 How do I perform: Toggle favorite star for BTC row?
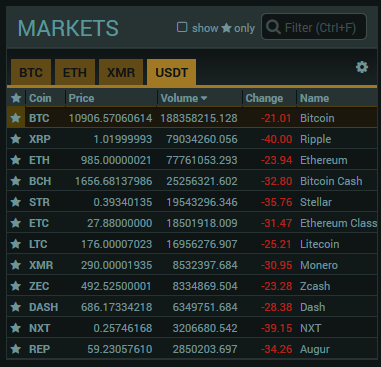16,118
